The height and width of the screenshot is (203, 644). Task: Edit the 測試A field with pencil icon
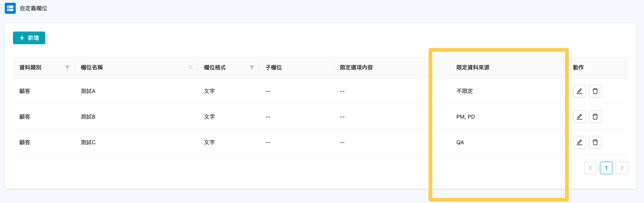pos(579,91)
